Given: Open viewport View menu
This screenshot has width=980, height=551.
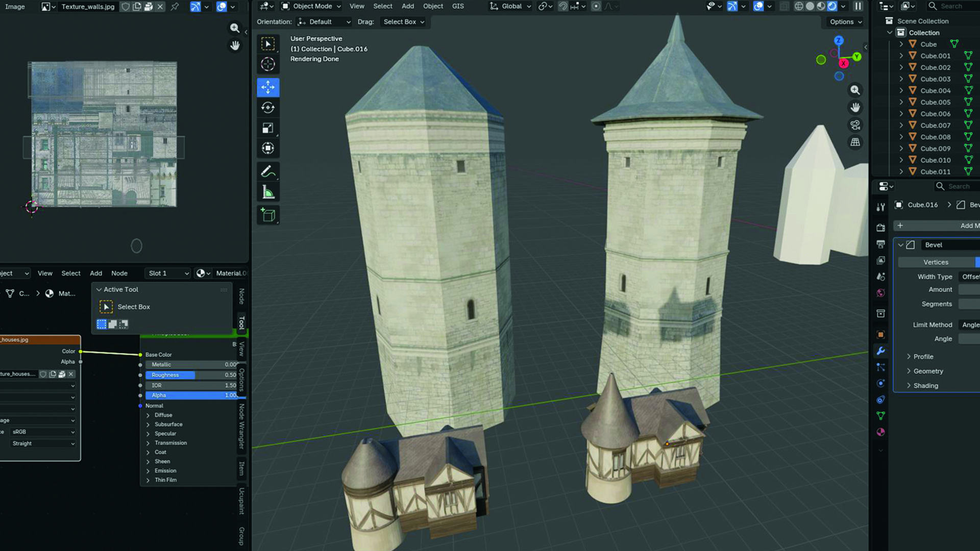Looking at the screenshot, I should tap(357, 6).
